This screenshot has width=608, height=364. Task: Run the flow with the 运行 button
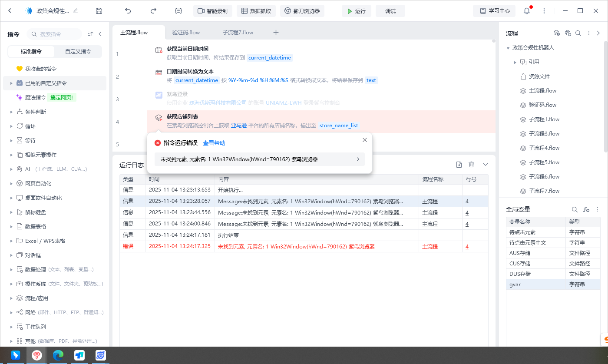pyautogui.click(x=357, y=11)
